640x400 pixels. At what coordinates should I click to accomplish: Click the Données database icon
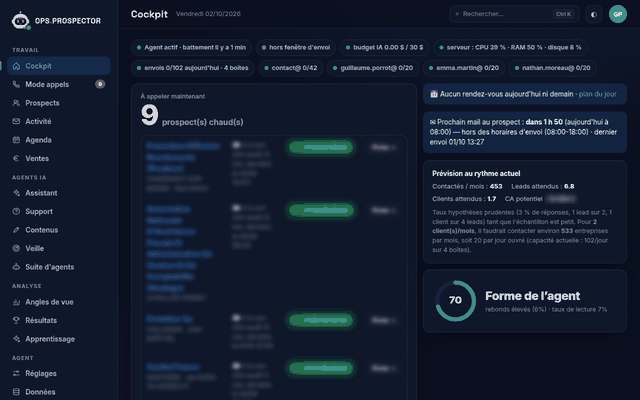(16, 392)
